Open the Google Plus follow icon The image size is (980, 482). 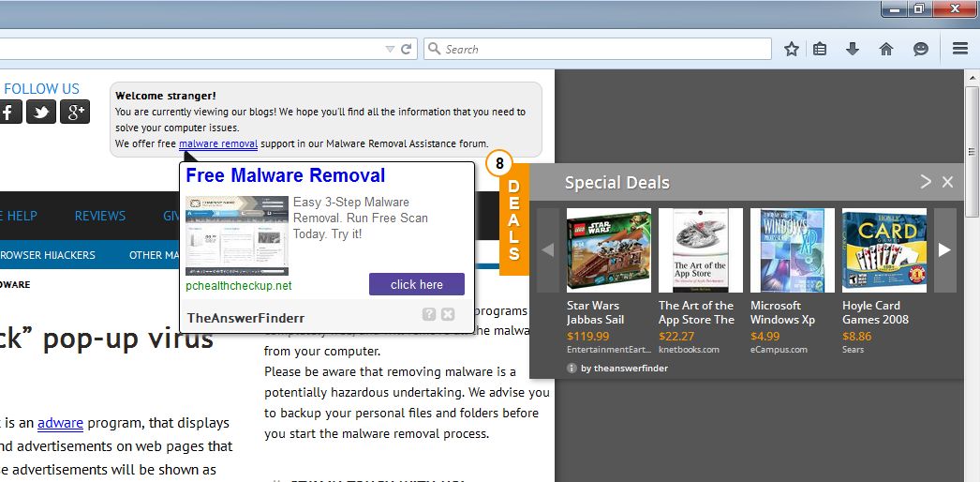pyautogui.click(x=75, y=112)
